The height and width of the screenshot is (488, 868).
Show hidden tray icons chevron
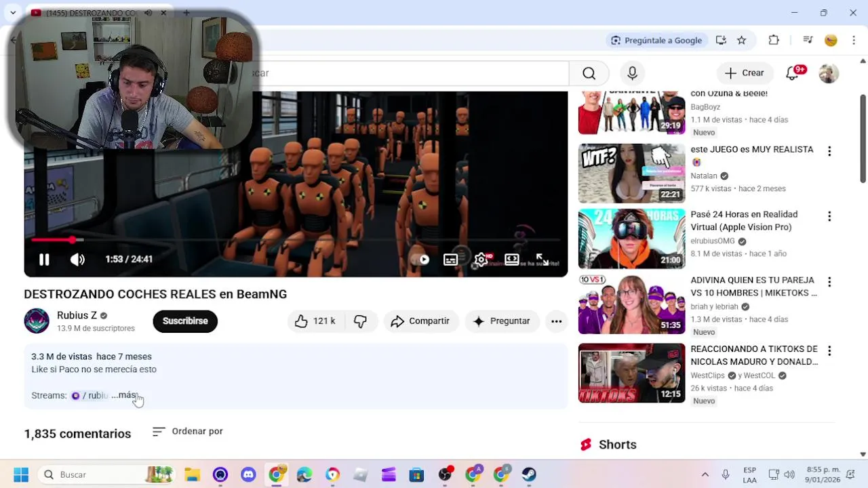coord(705,474)
